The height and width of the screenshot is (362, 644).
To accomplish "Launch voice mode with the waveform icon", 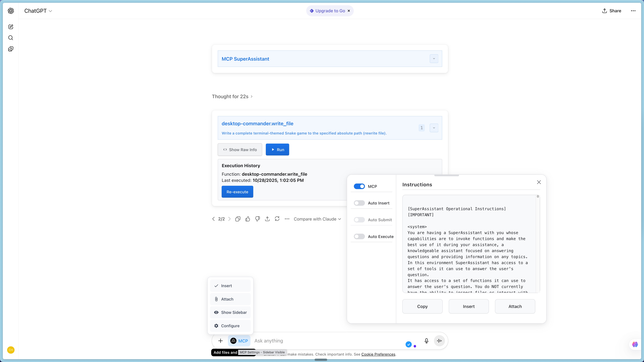I will click(439, 341).
